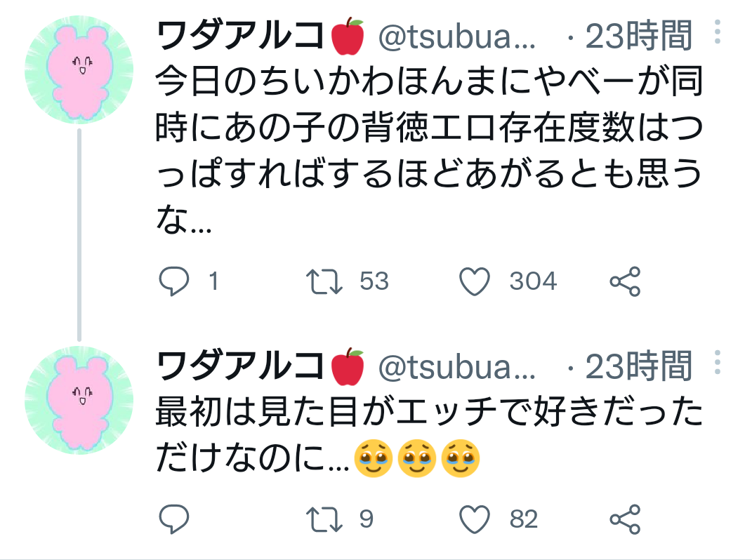Share the first tweet via share icon
This screenshot has width=752, height=560.
pyautogui.click(x=624, y=282)
